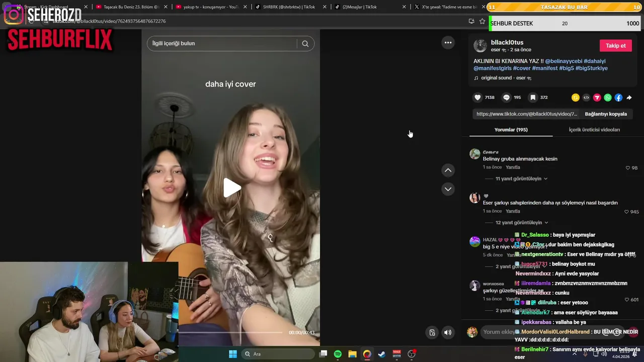This screenshot has width=644, height=362.
Task: Open the taskbar app with the red notification dot
Action: pos(412,354)
